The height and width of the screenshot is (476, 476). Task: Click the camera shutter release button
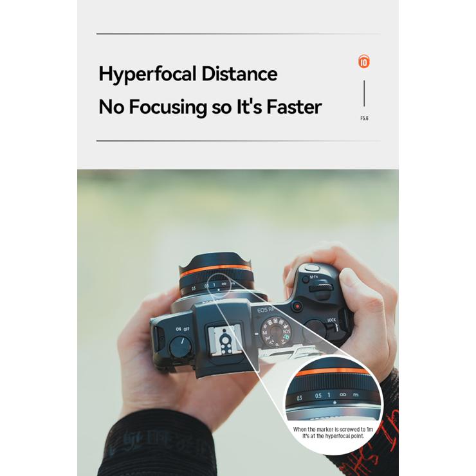[x=312, y=268]
